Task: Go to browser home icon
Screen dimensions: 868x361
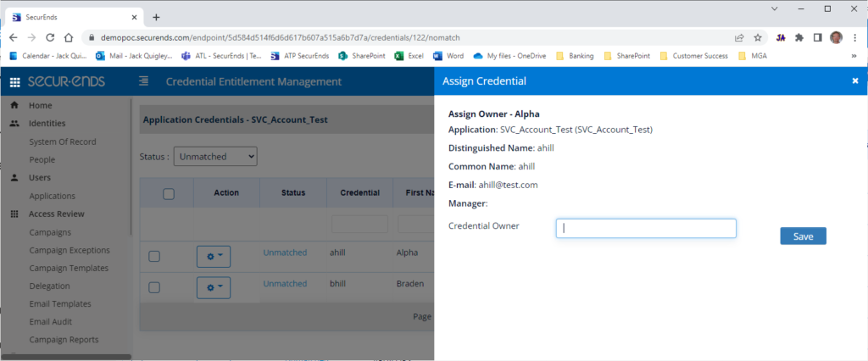Action: 68,37
